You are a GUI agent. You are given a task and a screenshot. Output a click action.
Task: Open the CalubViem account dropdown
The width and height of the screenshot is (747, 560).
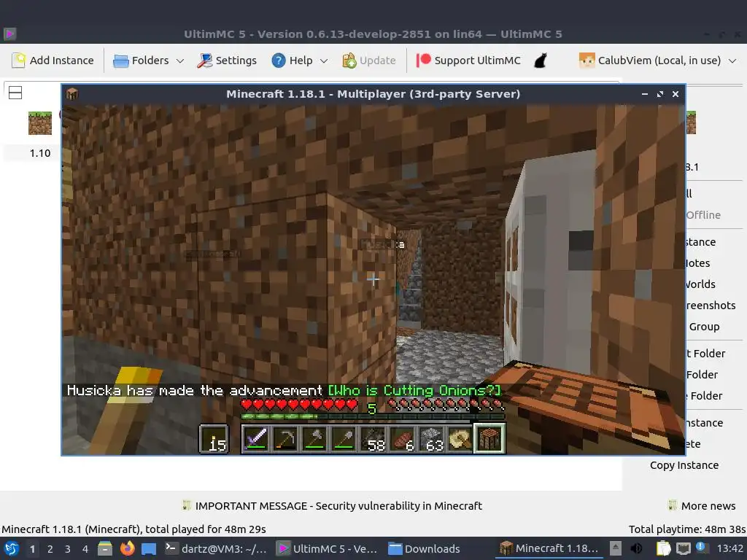tap(658, 61)
